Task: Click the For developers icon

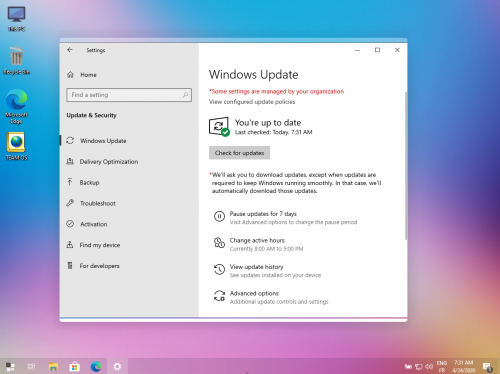Action: click(x=70, y=266)
